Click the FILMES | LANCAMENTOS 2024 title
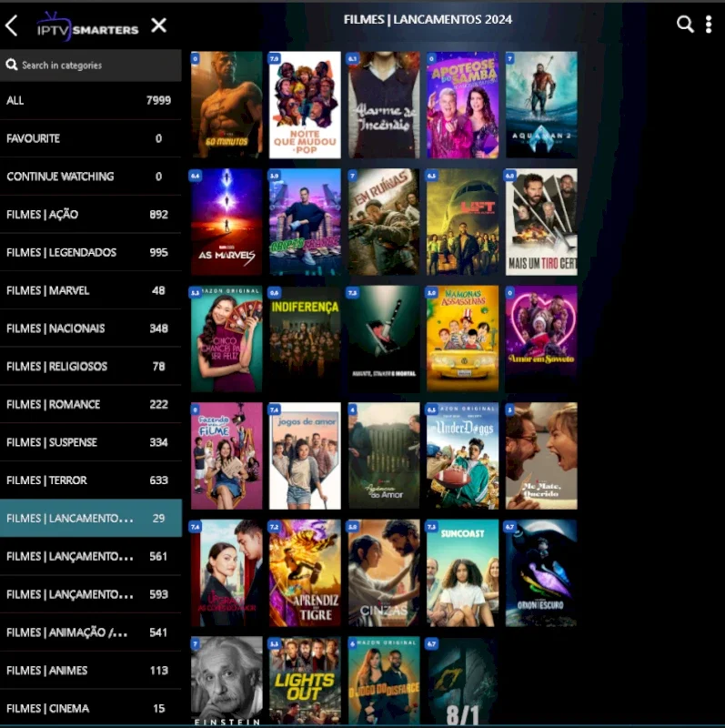 (x=428, y=19)
